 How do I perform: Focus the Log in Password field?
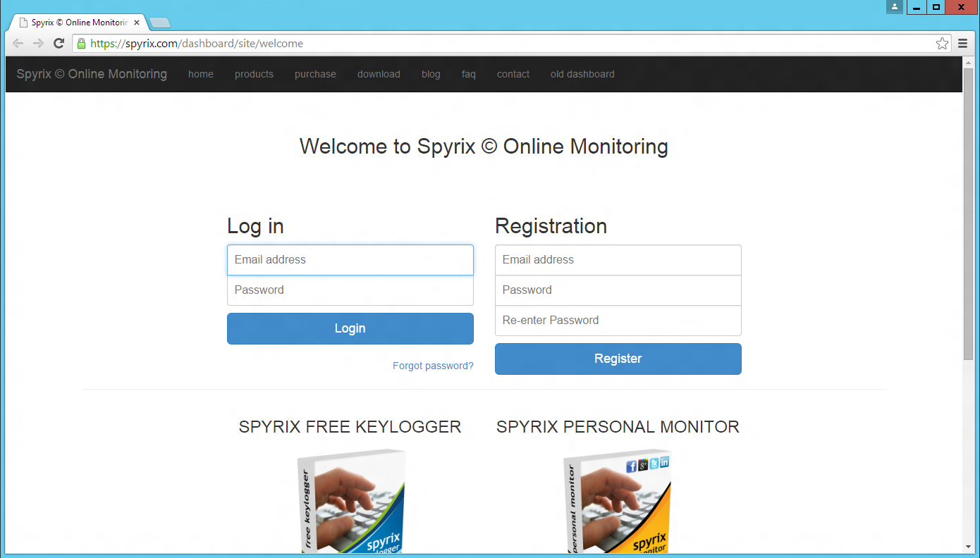coord(350,290)
